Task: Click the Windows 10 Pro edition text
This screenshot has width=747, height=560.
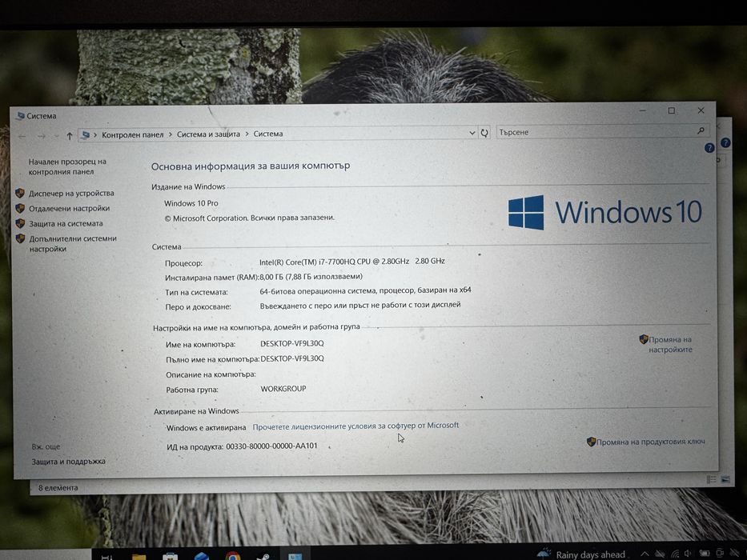Action: tap(191, 203)
